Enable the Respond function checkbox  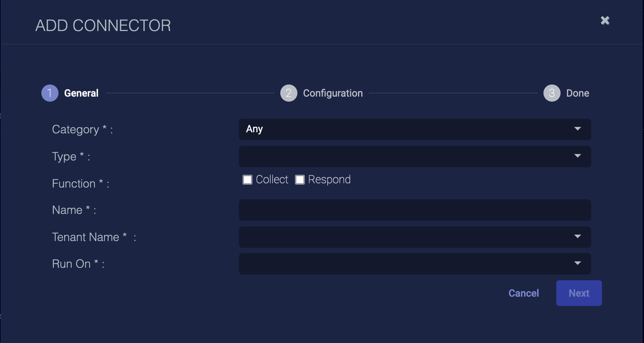tap(300, 180)
